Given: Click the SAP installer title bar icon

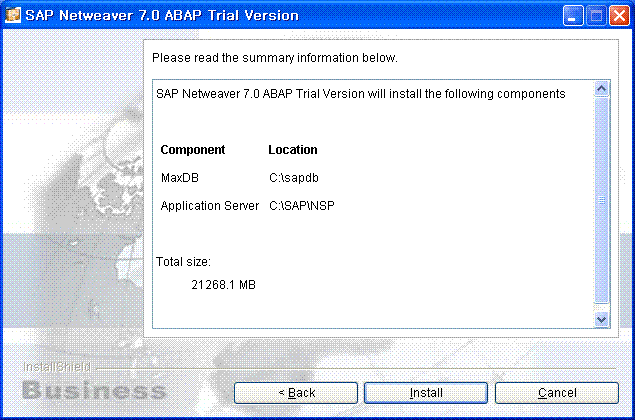Looking at the screenshot, I should pos(13,15).
